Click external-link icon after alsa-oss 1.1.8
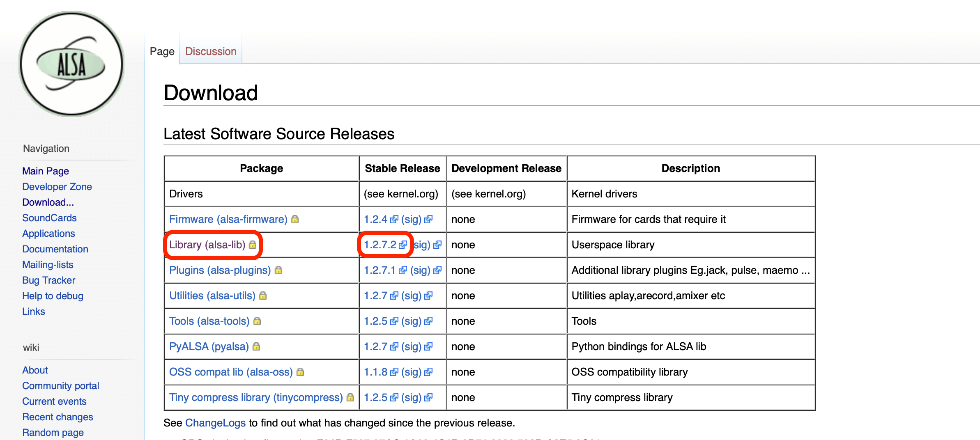 tap(394, 372)
